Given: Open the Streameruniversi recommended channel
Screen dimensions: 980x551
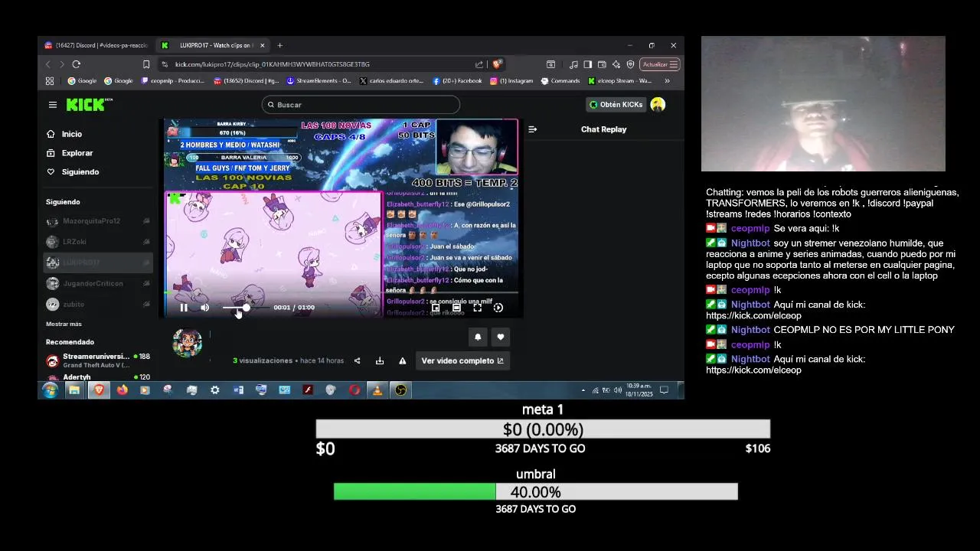Looking at the screenshot, I should pos(98,360).
